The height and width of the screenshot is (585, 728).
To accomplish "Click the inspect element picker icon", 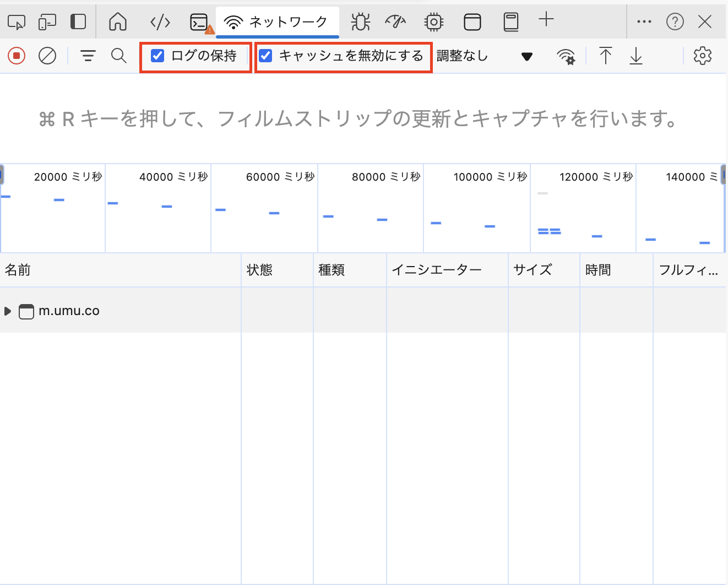I will coord(17,22).
